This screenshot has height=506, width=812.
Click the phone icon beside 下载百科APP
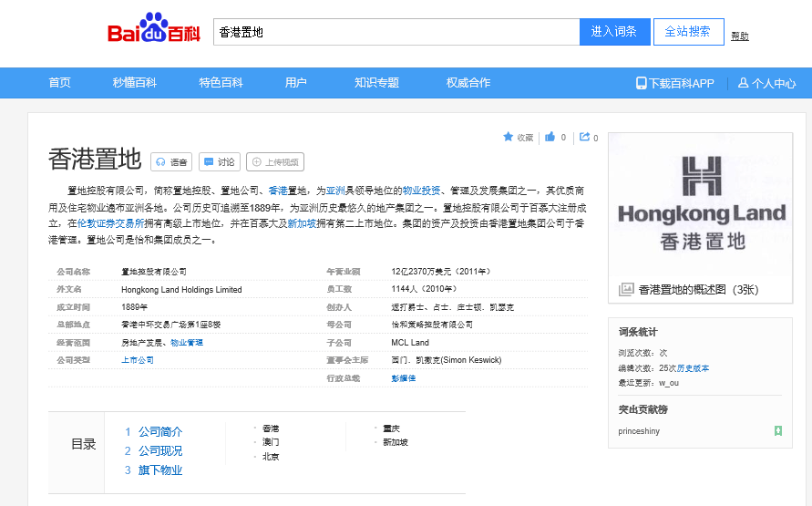click(x=641, y=83)
